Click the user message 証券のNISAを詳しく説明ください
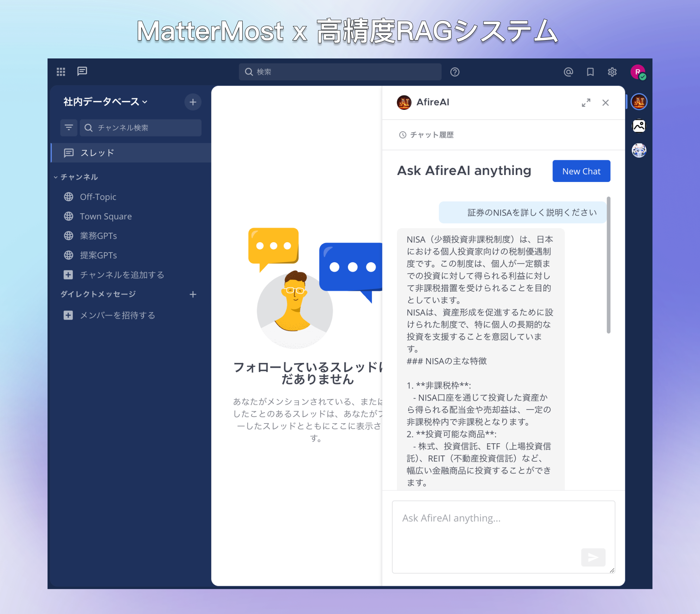Image resolution: width=700 pixels, height=614 pixels. point(522,212)
